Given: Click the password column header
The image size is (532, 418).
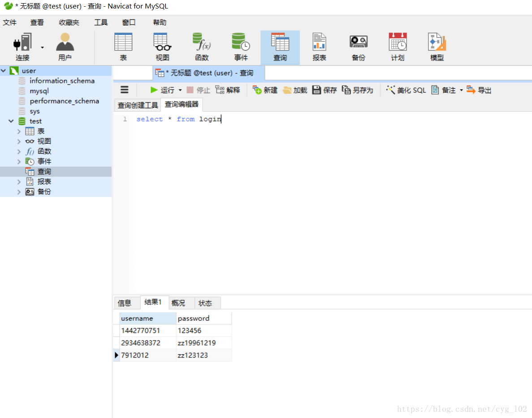Looking at the screenshot, I should (x=204, y=318).
